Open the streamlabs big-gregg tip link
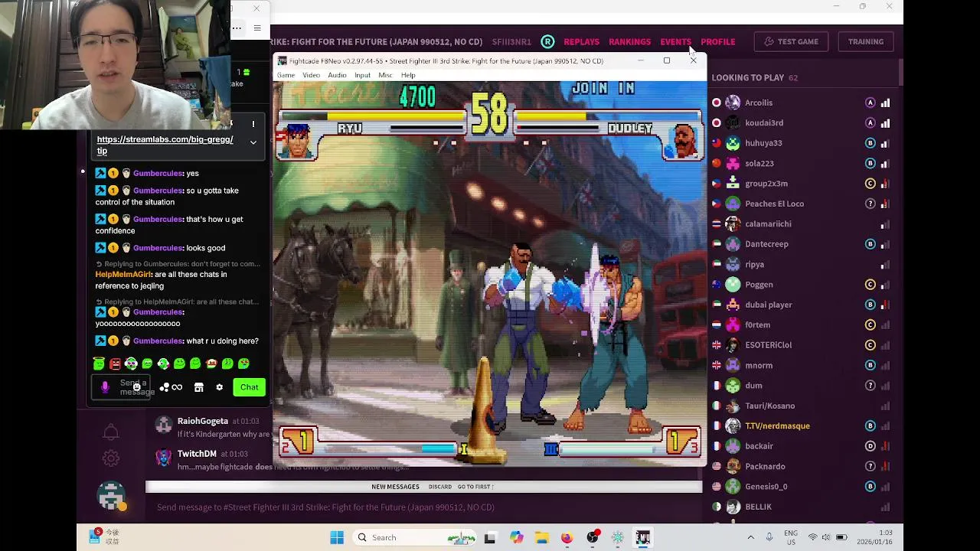Image resolution: width=980 pixels, height=551 pixels. (x=165, y=145)
